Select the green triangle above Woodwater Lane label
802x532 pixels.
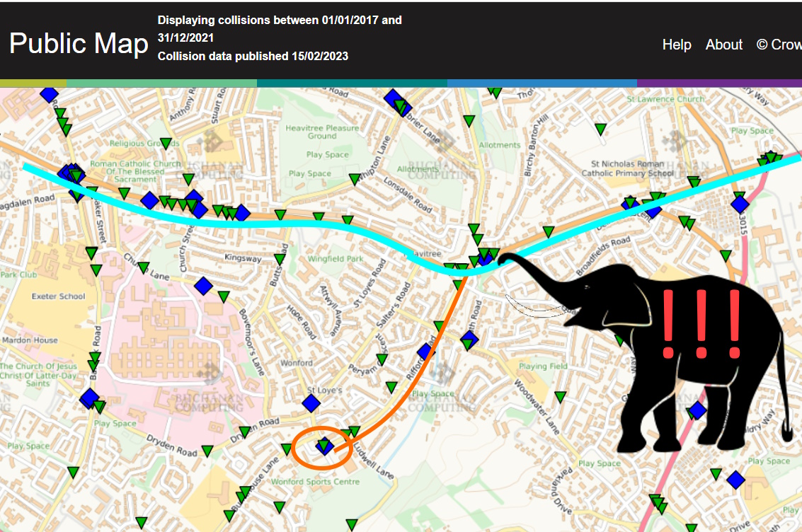click(561, 397)
